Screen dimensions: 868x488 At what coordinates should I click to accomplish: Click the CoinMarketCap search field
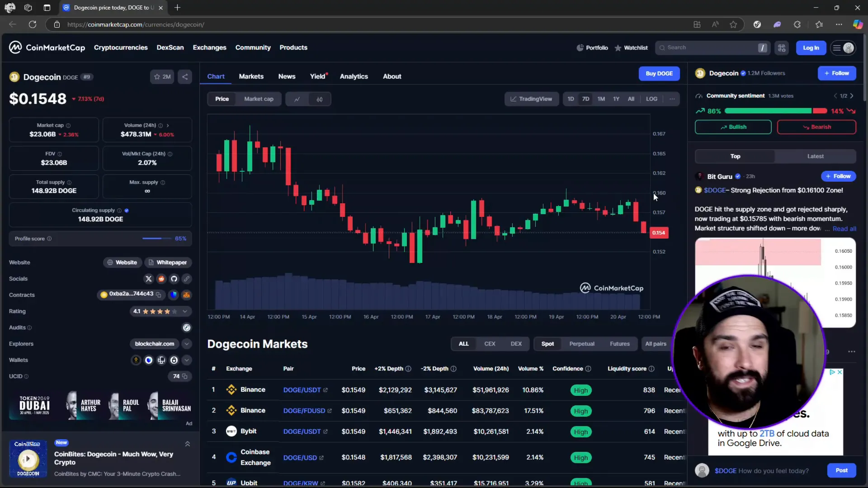click(x=712, y=48)
